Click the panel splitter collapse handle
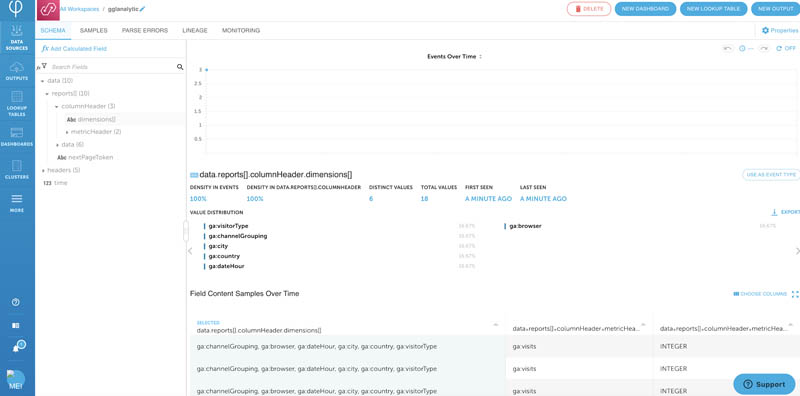 186,231
